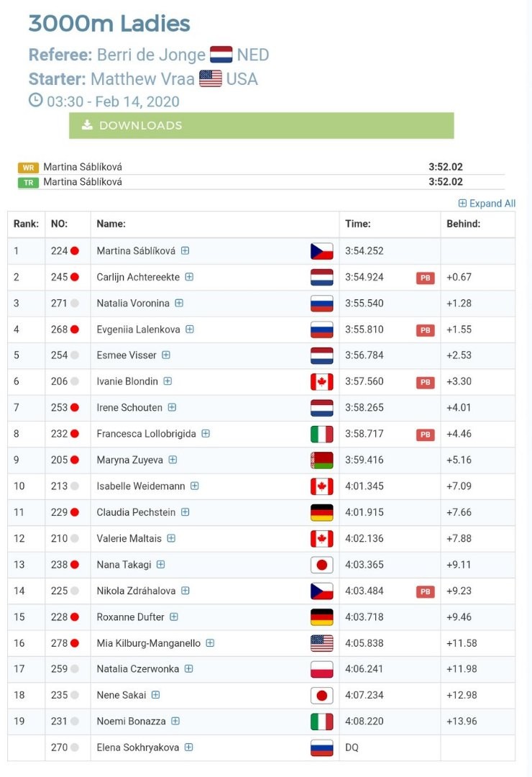
Task: Click the red dot next to number 224
Action: pyautogui.click(x=75, y=251)
